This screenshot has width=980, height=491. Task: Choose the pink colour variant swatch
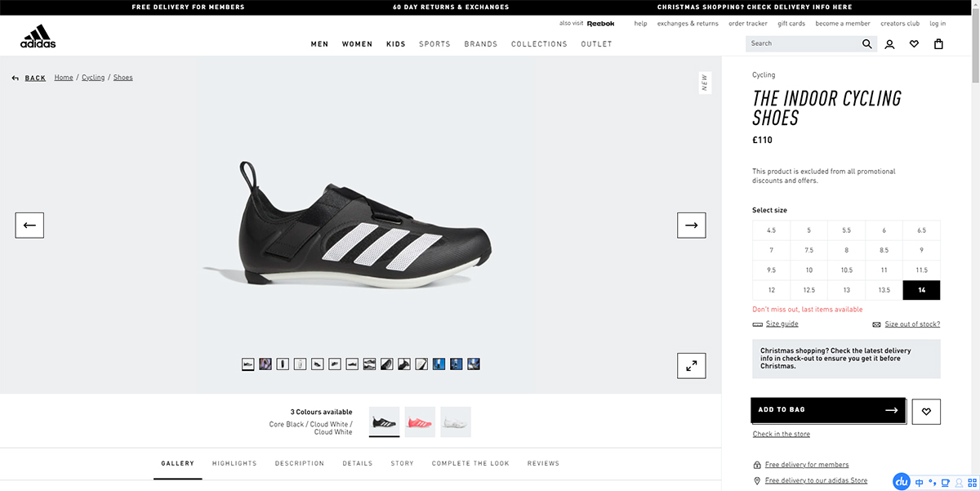(x=420, y=422)
